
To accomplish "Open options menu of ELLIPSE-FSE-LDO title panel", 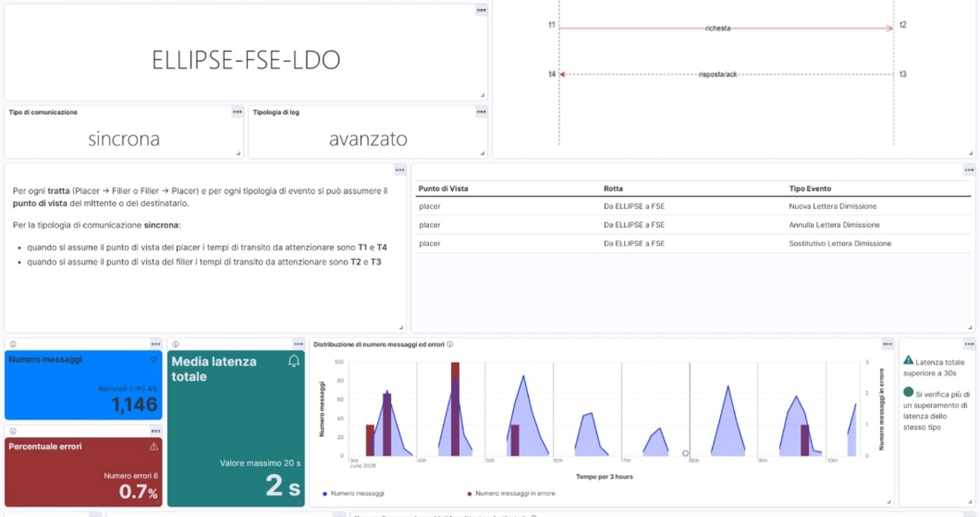I will pos(481,10).
